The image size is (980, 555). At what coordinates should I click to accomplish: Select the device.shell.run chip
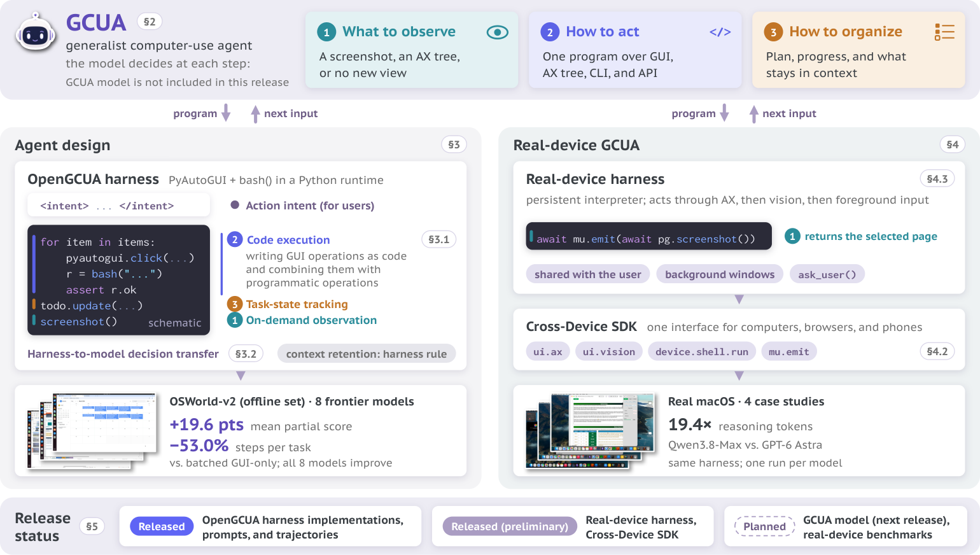(x=702, y=351)
